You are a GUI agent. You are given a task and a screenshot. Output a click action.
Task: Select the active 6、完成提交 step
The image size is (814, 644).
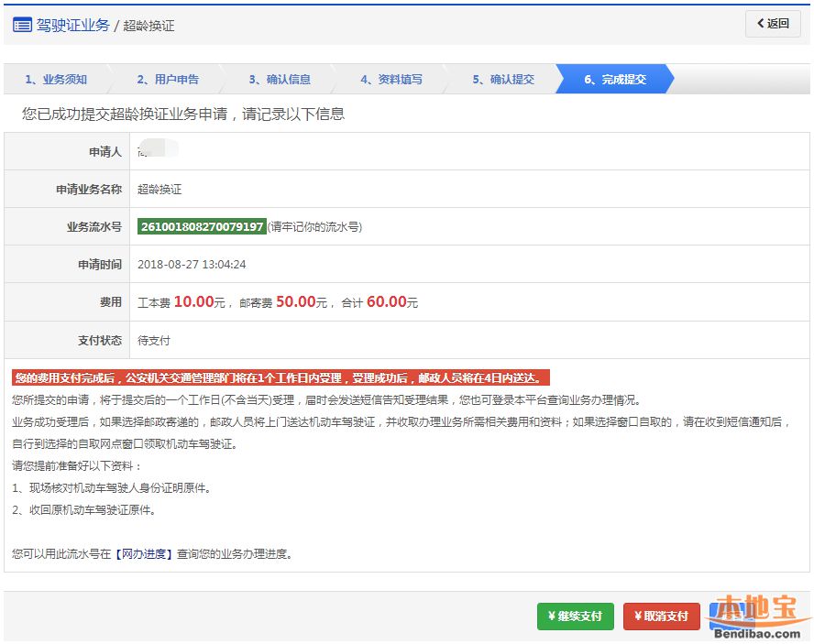(615, 80)
